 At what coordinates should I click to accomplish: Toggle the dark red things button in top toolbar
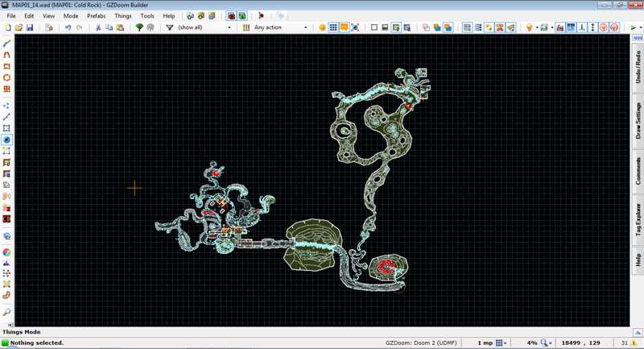(x=231, y=16)
